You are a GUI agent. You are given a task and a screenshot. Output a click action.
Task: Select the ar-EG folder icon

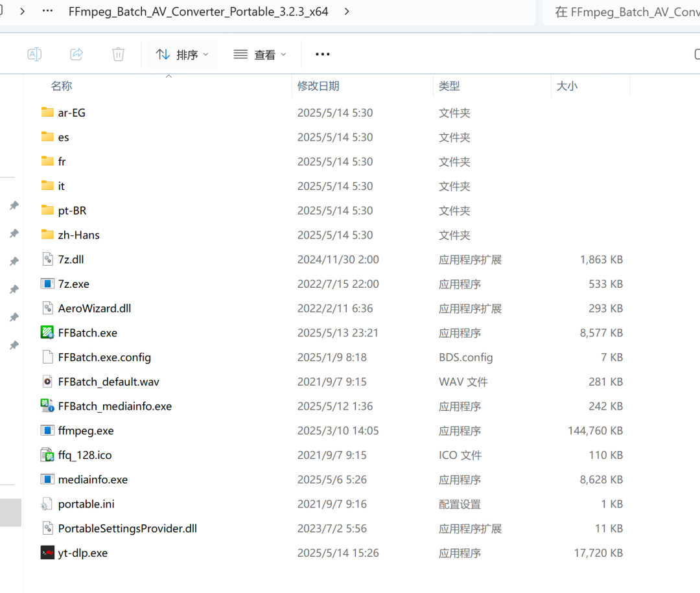point(47,112)
